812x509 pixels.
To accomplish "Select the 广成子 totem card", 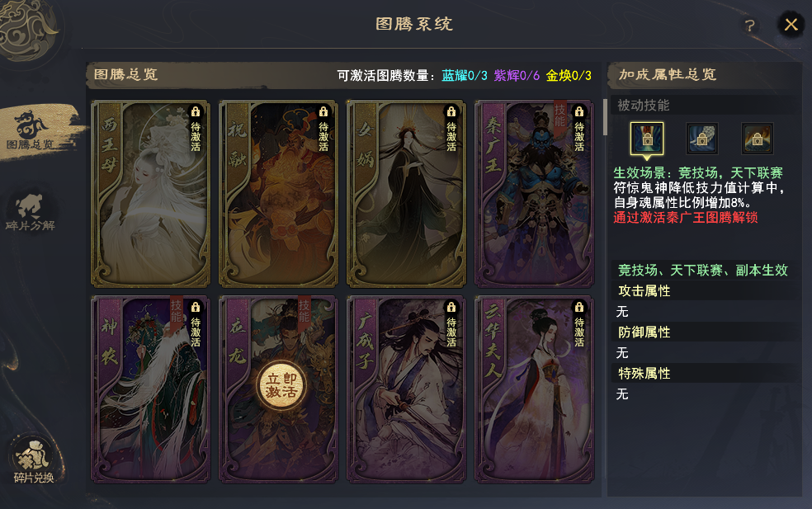I will [x=407, y=389].
